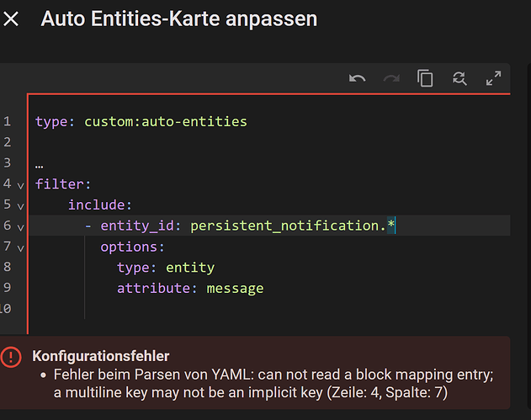Expand the code editor to fullscreen

[x=493, y=78]
